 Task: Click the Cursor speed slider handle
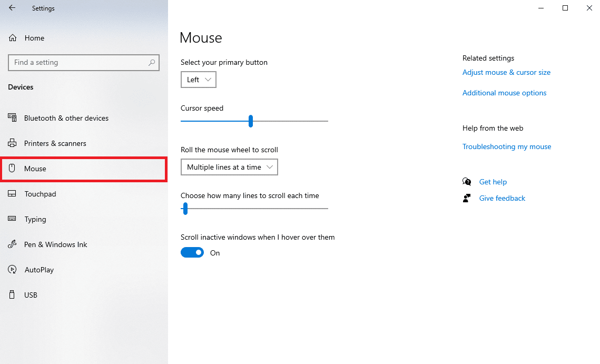[251, 121]
